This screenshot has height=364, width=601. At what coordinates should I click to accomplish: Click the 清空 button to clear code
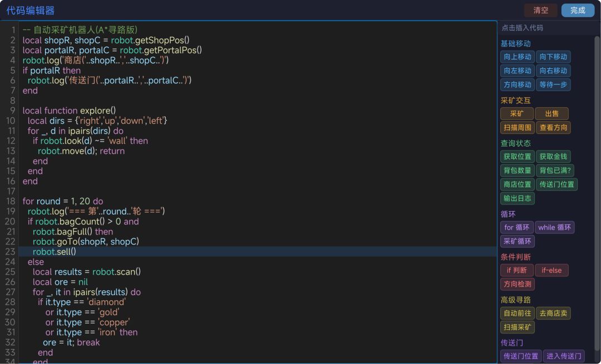tap(541, 11)
